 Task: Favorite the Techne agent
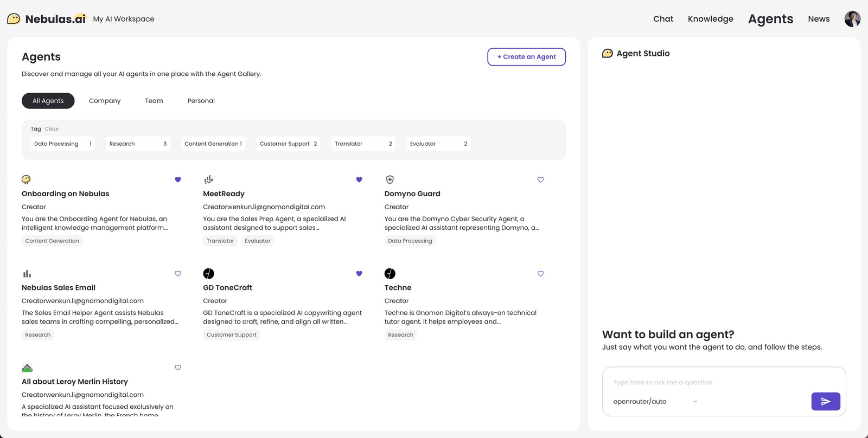tap(540, 274)
